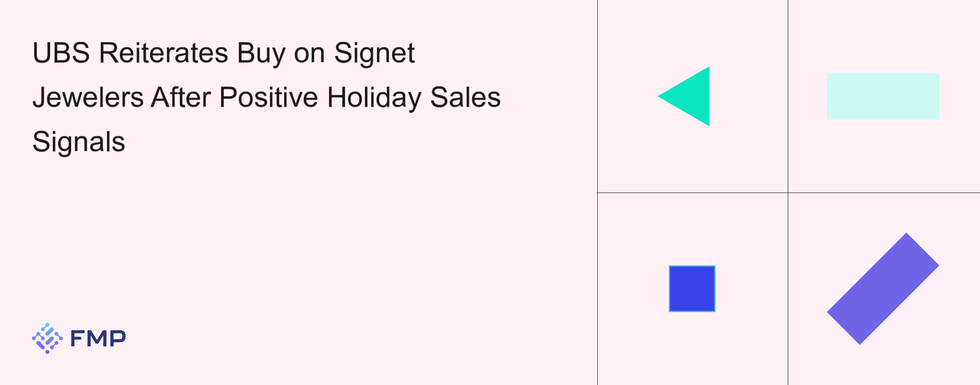This screenshot has height=385, width=980.
Task: Click the word "Signals" on the last line
Action: (x=79, y=142)
